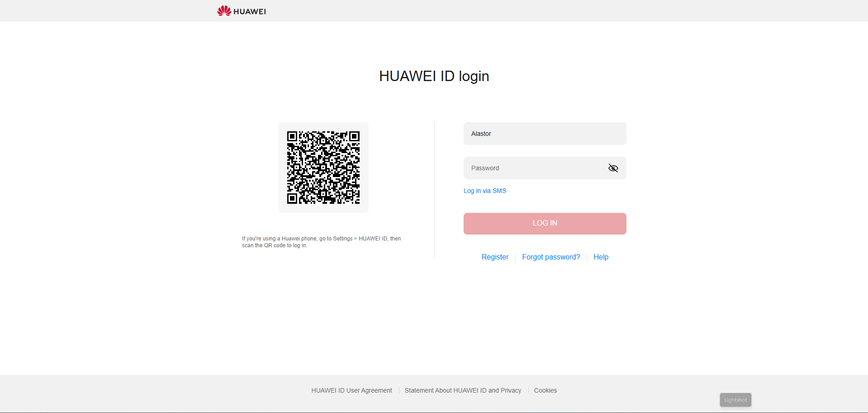The height and width of the screenshot is (413, 868).
Task: Click the LOG IN button
Action: click(545, 223)
